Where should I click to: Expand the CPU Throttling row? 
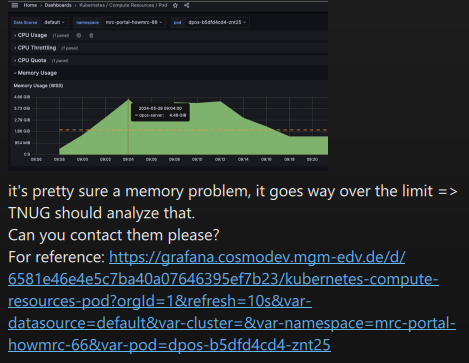(x=35, y=48)
